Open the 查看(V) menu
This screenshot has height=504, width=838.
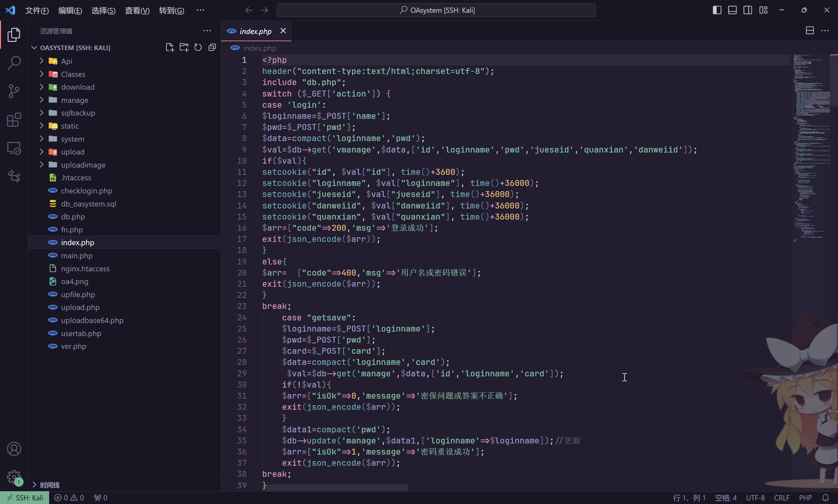click(137, 10)
